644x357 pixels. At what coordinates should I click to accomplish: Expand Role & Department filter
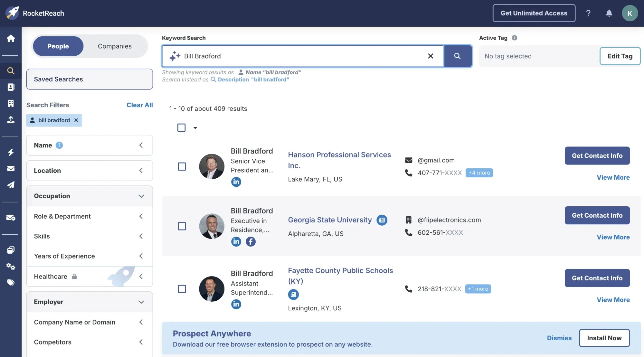90,216
